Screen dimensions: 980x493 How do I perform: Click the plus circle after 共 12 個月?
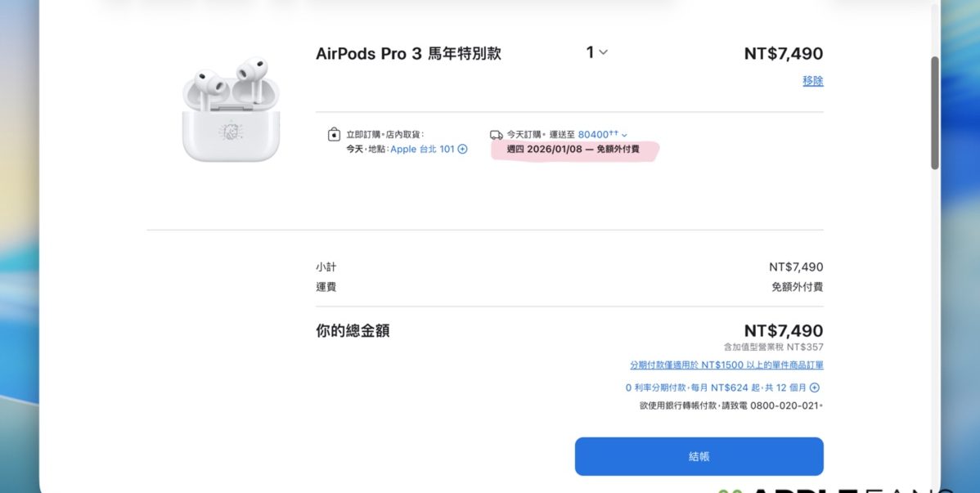tap(815, 388)
